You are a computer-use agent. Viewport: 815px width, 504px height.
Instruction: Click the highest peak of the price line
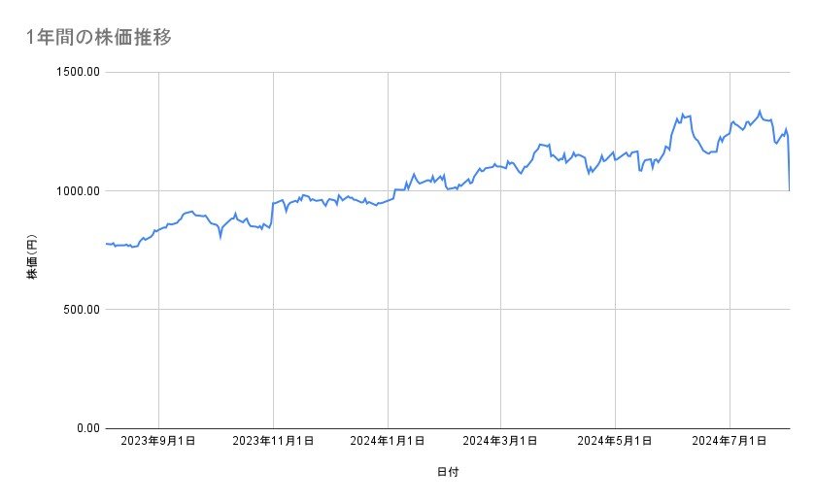tap(760, 111)
